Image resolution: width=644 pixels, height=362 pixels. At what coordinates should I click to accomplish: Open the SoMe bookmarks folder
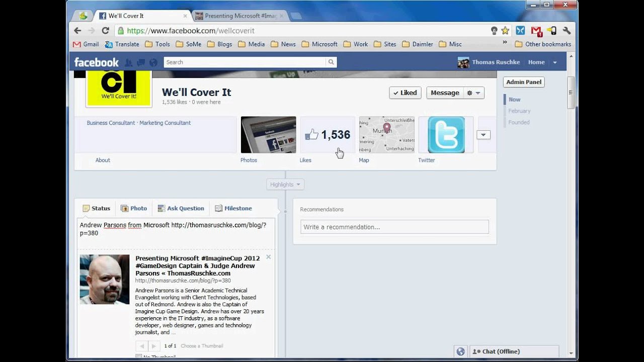click(189, 44)
